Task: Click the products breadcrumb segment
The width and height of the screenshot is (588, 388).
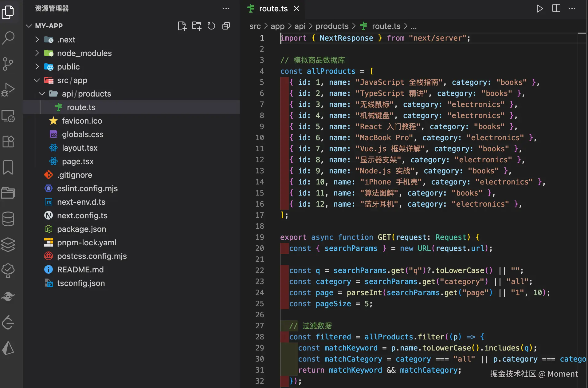Action: coord(332,26)
